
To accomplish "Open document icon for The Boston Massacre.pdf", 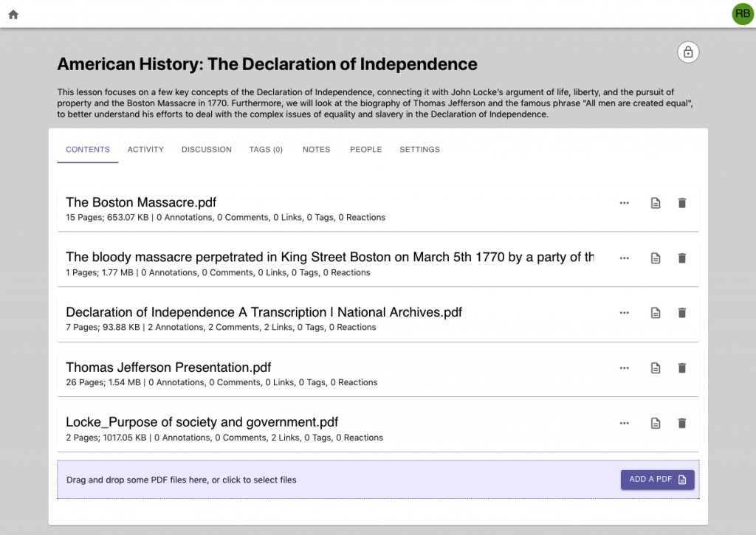I will [x=655, y=203].
